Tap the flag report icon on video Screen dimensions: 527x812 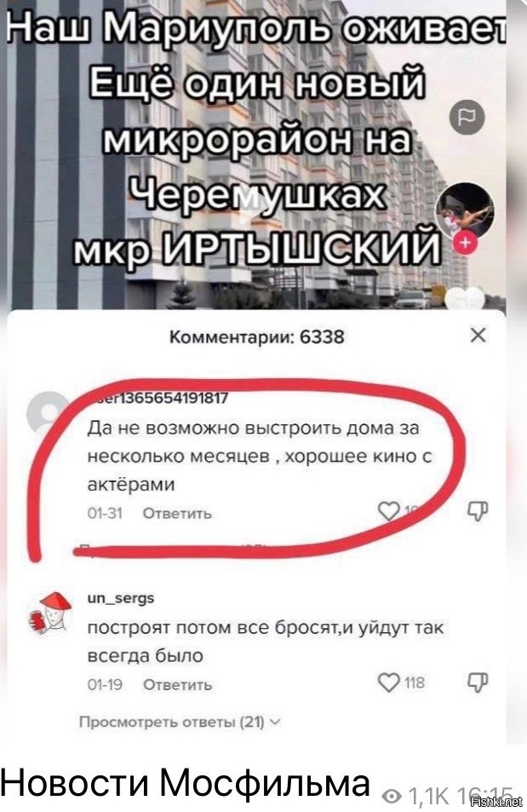[466, 118]
